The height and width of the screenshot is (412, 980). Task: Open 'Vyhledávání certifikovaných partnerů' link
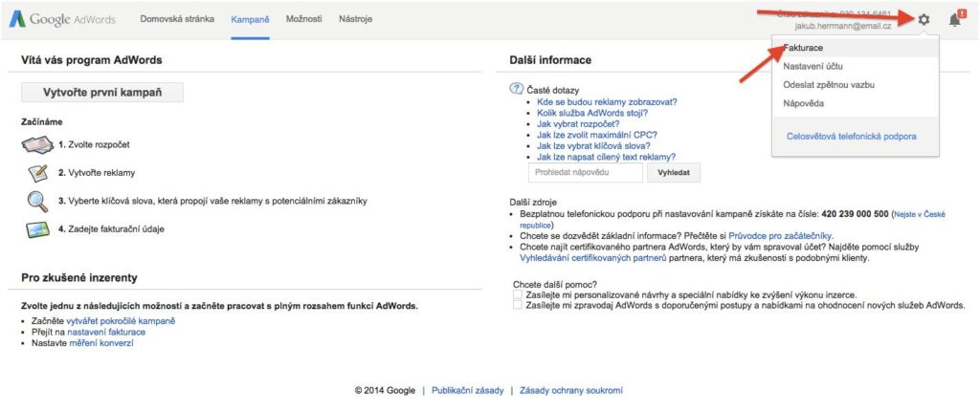(593, 258)
